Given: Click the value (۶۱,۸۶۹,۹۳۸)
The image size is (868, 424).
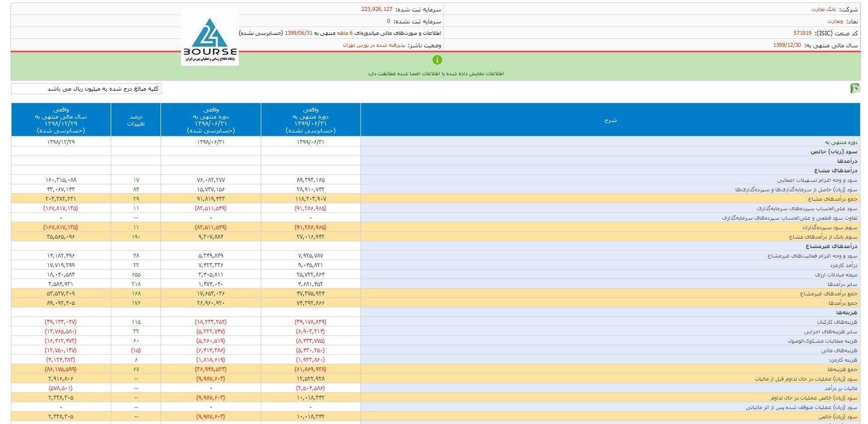Looking at the screenshot, I should pyautogui.click(x=310, y=369).
